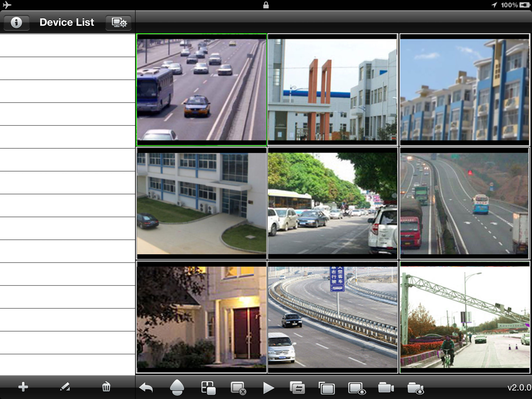Viewport: 532px width, 399px height.
Task: Open the PTZ dome camera control icon
Action: coord(177,388)
